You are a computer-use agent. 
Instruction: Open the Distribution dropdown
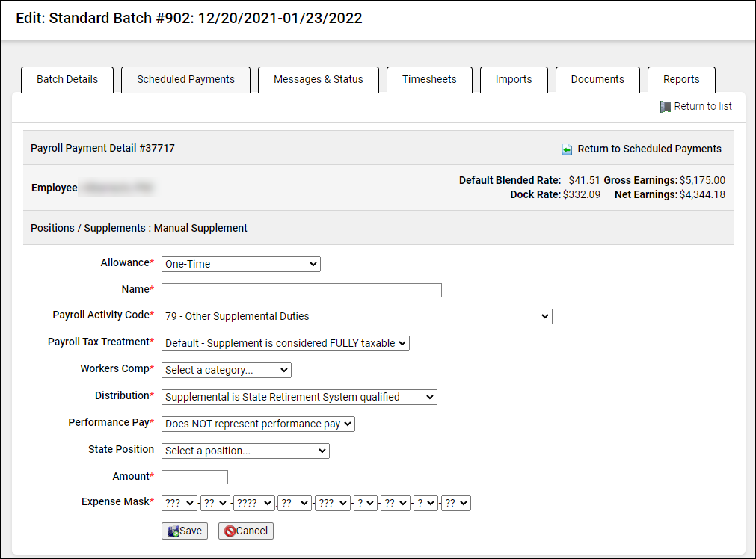(x=299, y=397)
